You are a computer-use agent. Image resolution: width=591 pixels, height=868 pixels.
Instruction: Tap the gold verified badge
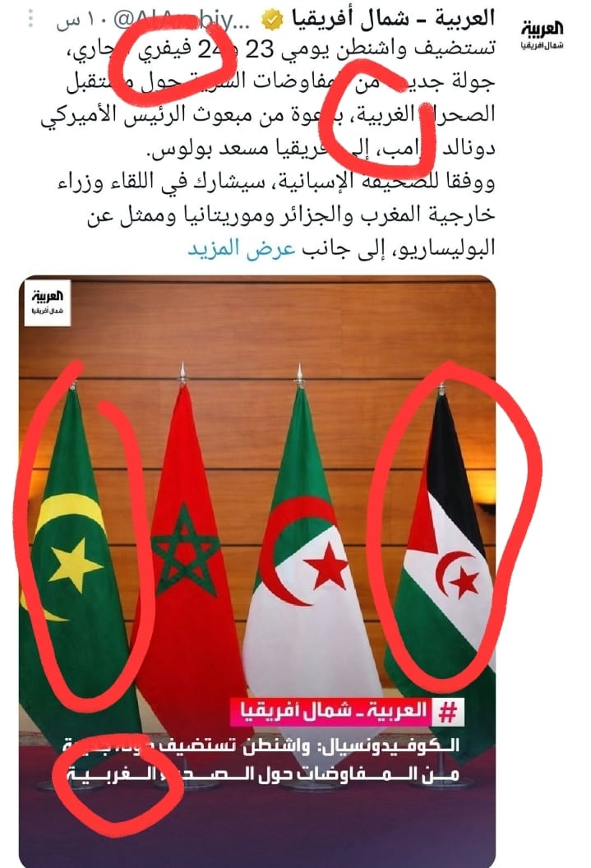[x=272, y=21]
